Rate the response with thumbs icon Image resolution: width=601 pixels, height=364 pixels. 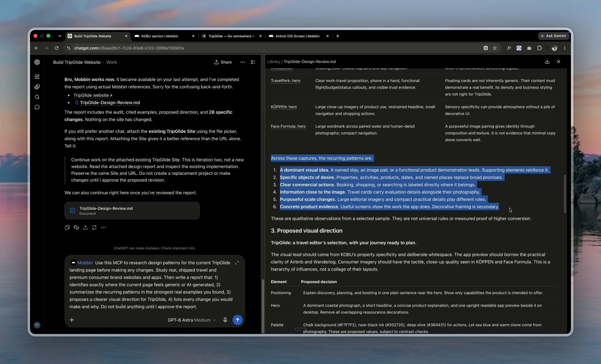point(76,228)
